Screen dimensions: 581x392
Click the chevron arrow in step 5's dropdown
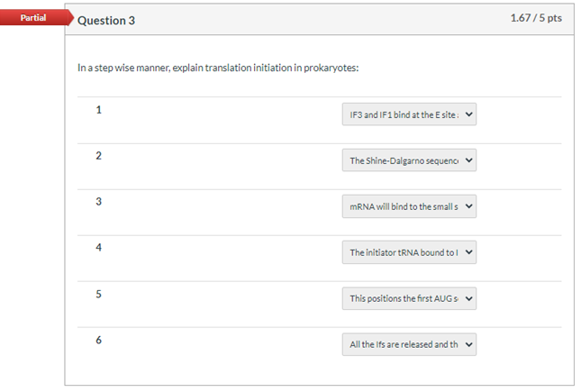(x=468, y=298)
